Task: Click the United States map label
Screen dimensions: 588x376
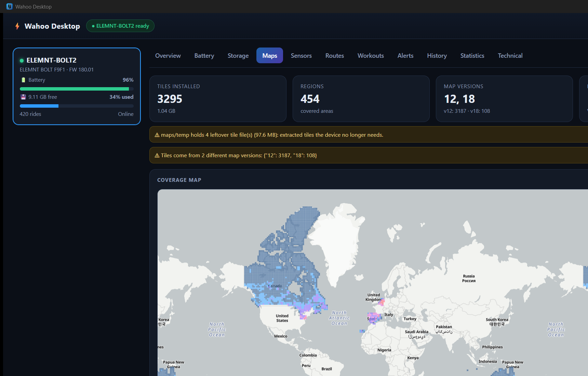Action: coord(282,318)
